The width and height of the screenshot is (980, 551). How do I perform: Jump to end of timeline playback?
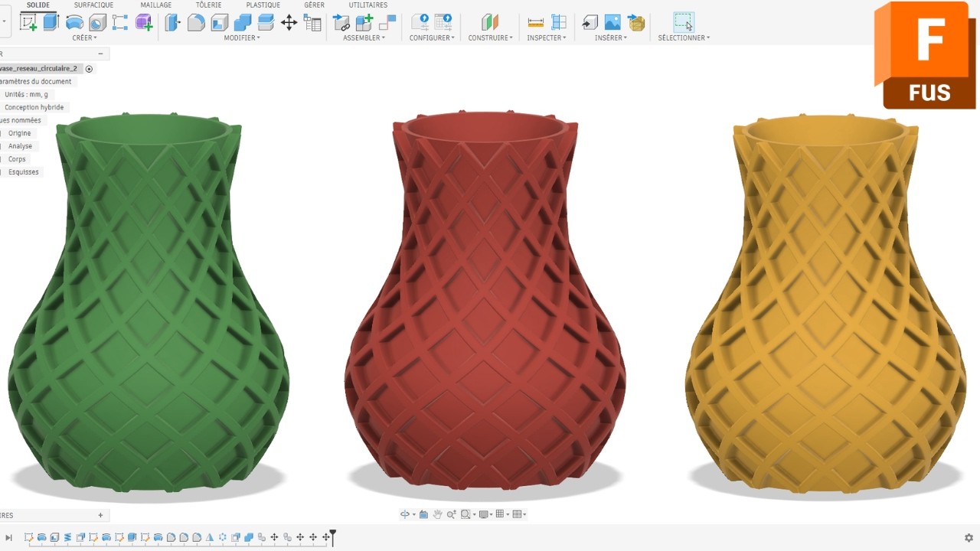(9, 538)
